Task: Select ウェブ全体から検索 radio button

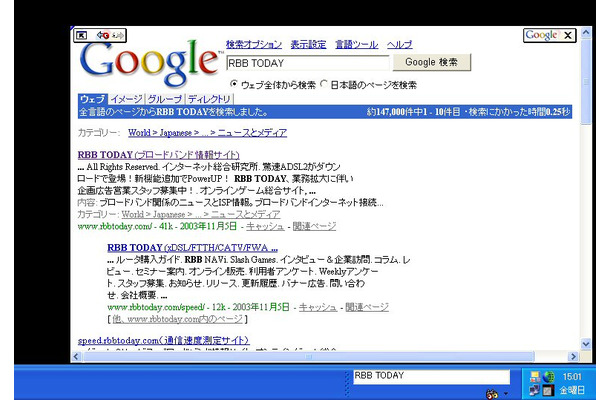Action: (234, 84)
